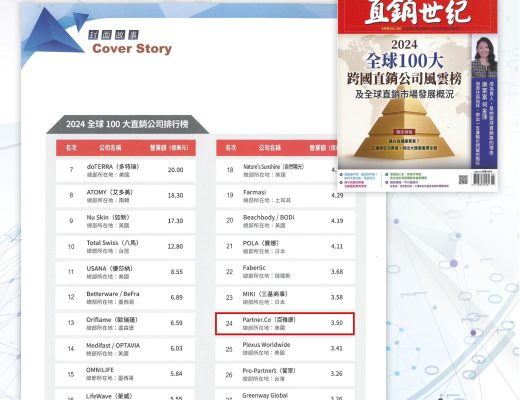Click the QR code on magazine cover
Viewport: 520px width, 400px height.
coord(463,180)
